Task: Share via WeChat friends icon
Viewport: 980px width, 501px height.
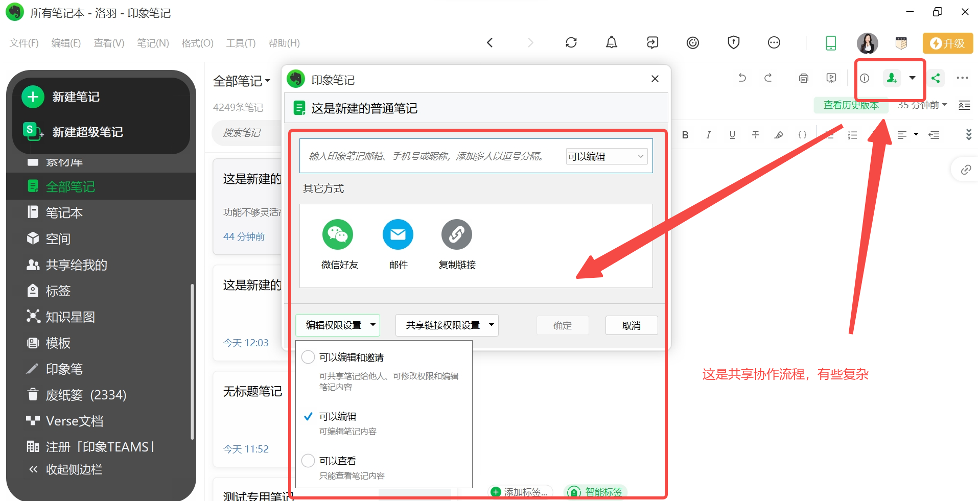Action: (338, 234)
